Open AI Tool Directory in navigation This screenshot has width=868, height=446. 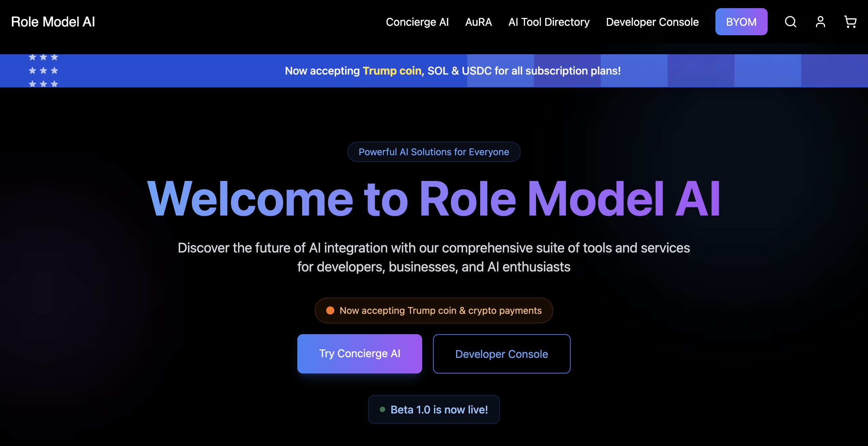click(x=549, y=22)
